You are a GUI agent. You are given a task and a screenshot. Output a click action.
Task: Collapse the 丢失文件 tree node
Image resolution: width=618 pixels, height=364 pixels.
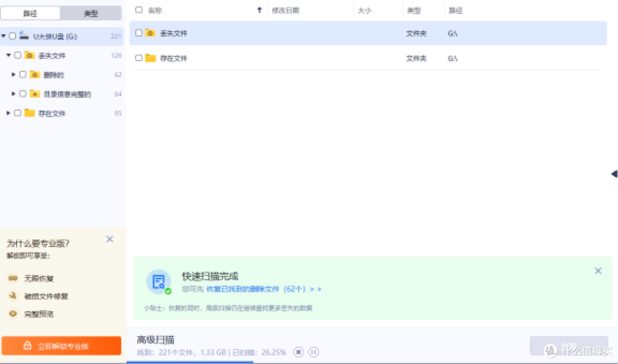(8, 55)
